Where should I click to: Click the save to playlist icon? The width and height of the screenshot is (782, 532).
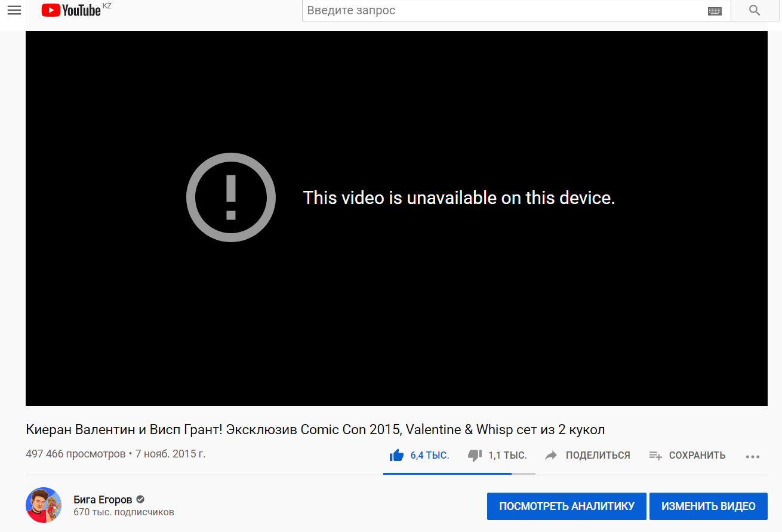click(655, 456)
